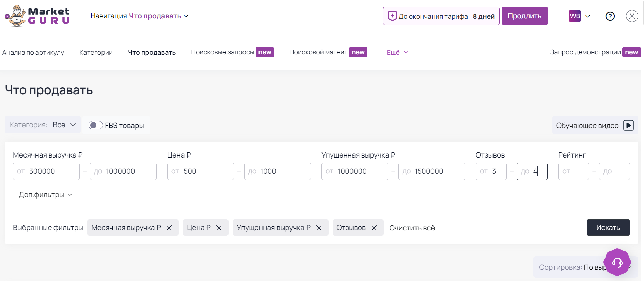Click the Продлить tariff button
Screen dimensions: 644x281
(x=524, y=16)
